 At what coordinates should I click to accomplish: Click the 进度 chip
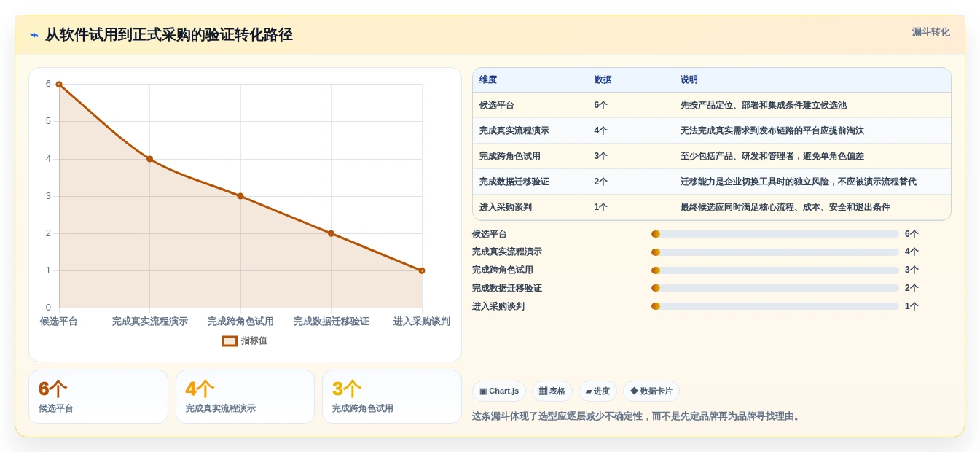[597, 391]
